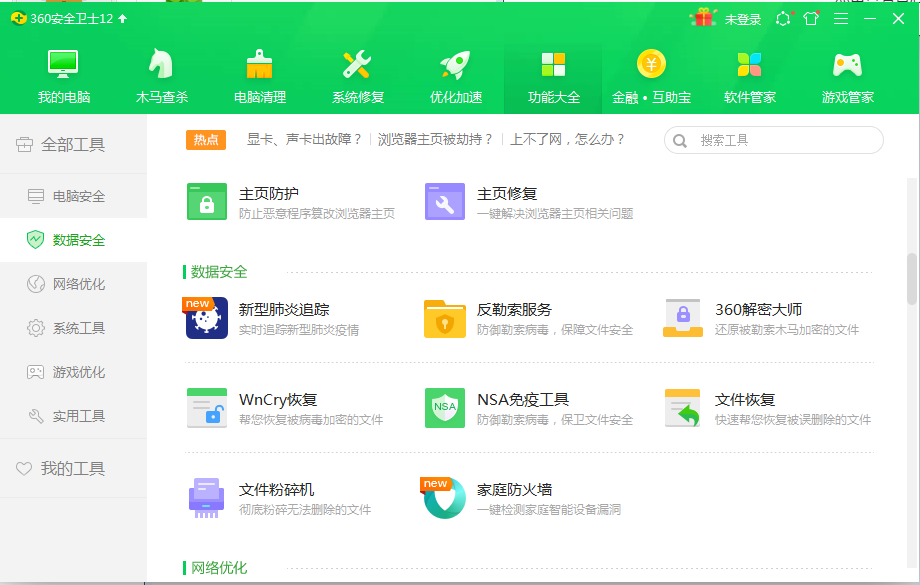Open the skin shirt icon
The height and width of the screenshot is (585, 920).
811,19
